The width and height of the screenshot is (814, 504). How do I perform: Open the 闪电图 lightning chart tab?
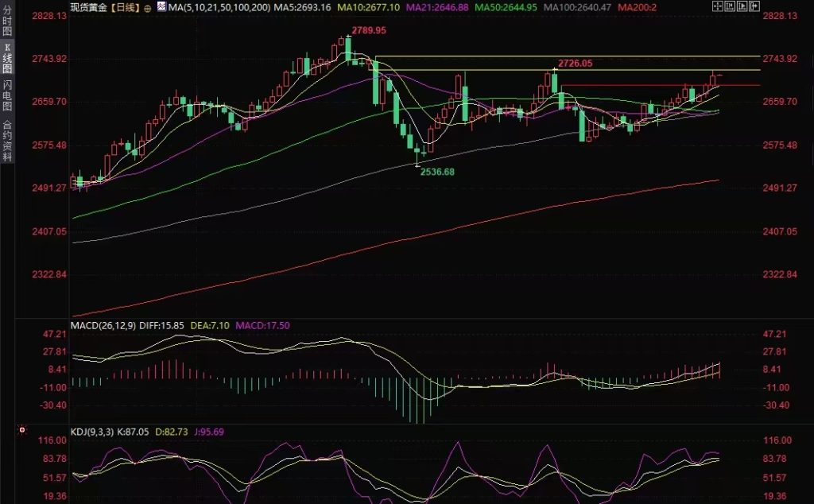click(x=6, y=96)
